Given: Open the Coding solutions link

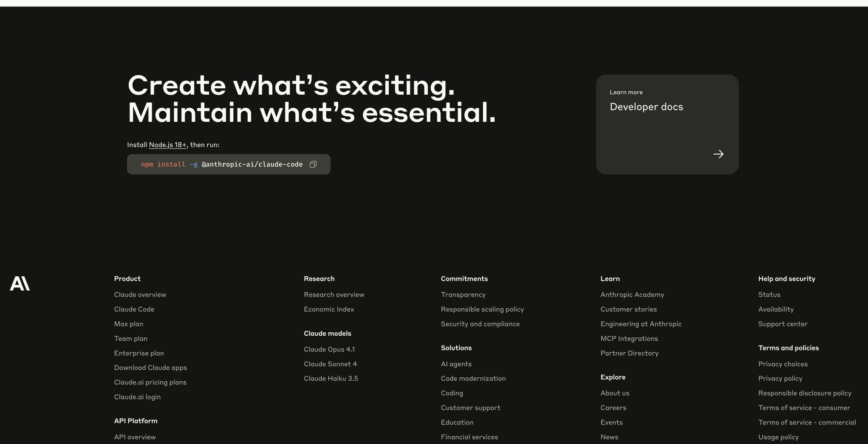Looking at the screenshot, I should click(x=452, y=393).
